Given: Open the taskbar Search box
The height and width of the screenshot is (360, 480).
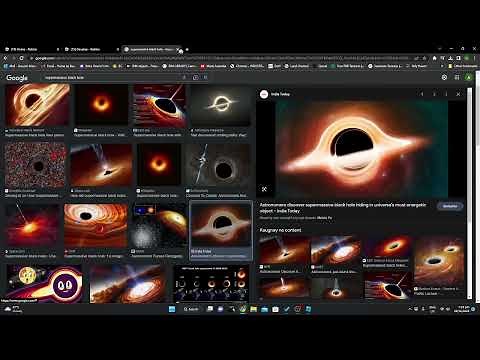Looking at the screenshot, I should [191, 309].
